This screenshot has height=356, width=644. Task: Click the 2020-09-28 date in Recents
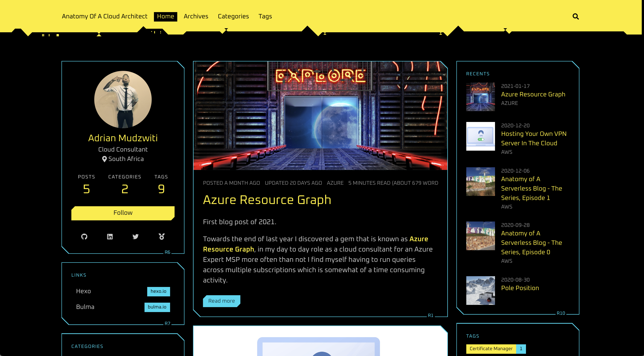pyautogui.click(x=515, y=225)
